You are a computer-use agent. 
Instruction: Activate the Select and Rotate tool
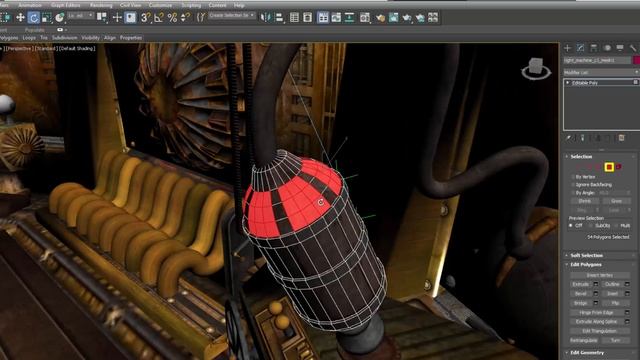[33, 18]
